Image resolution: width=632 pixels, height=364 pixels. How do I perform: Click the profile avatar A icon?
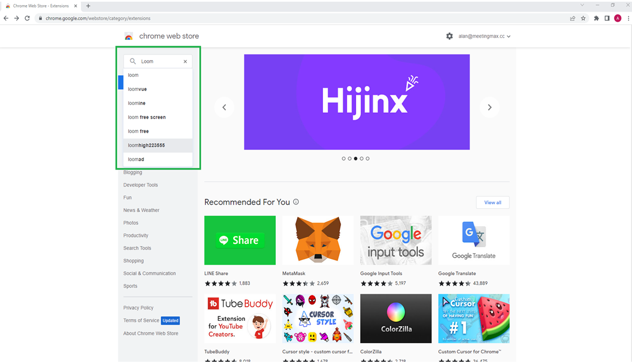pyautogui.click(x=617, y=18)
